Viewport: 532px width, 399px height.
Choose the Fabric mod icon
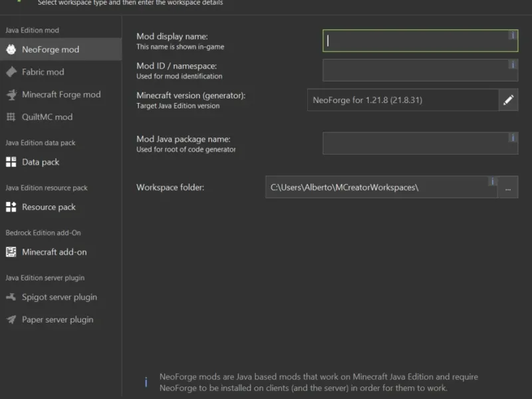pyautogui.click(x=11, y=72)
